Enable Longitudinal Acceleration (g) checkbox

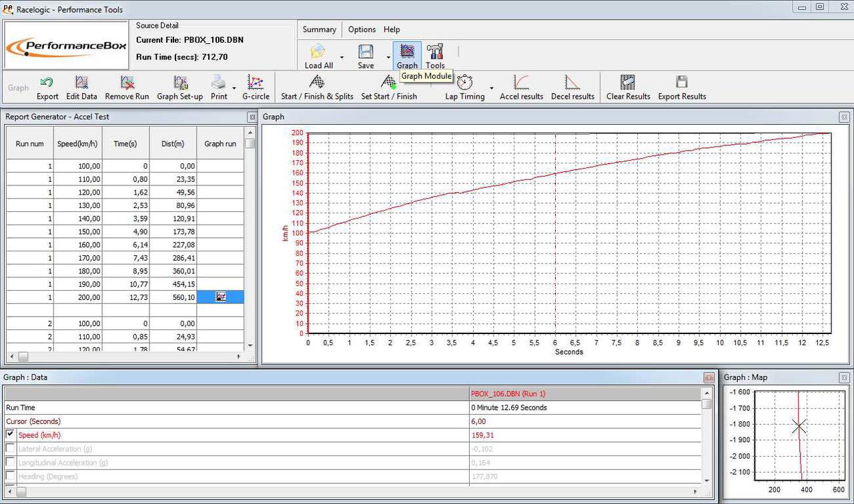pos(10,463)
